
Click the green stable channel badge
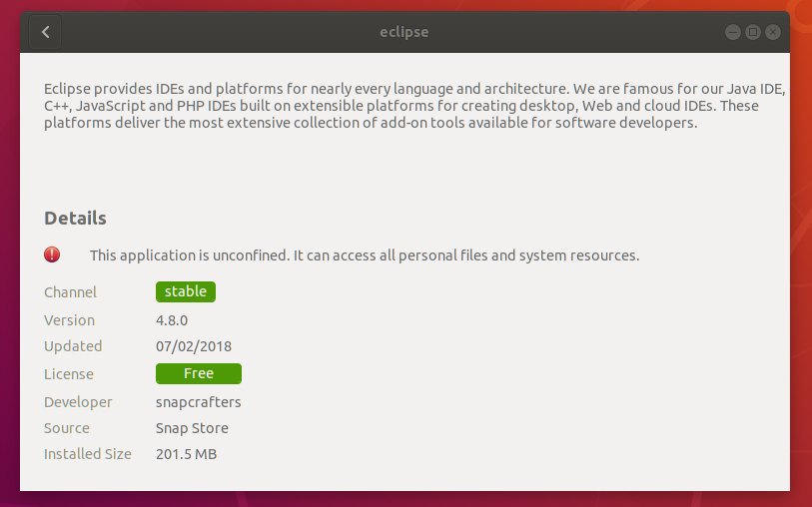pos(186,291)
